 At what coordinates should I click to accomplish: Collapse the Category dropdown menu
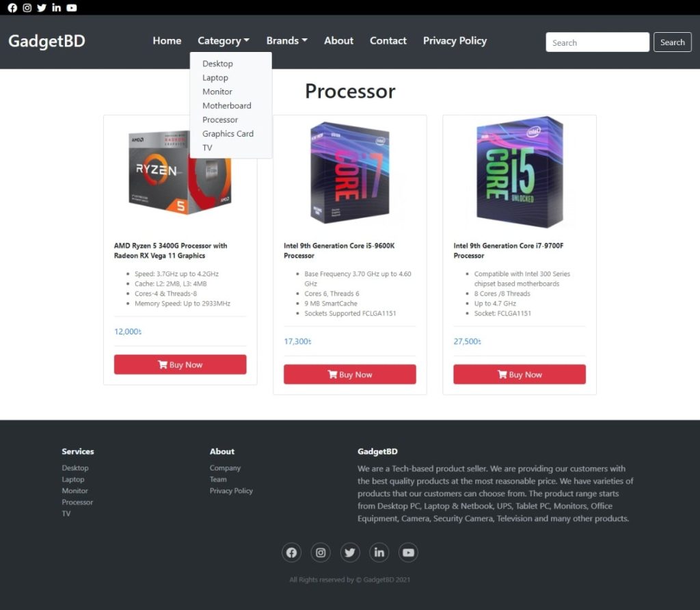point(224,40)
